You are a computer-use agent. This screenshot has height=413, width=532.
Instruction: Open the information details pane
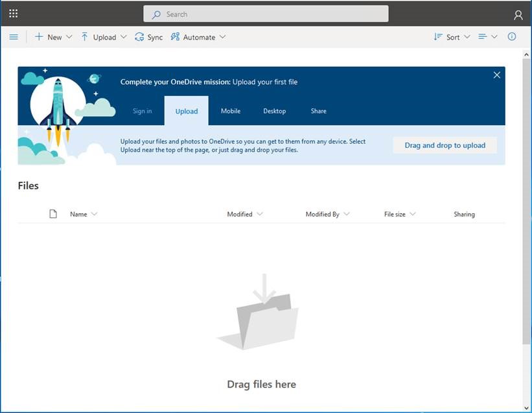coord(512,37)
